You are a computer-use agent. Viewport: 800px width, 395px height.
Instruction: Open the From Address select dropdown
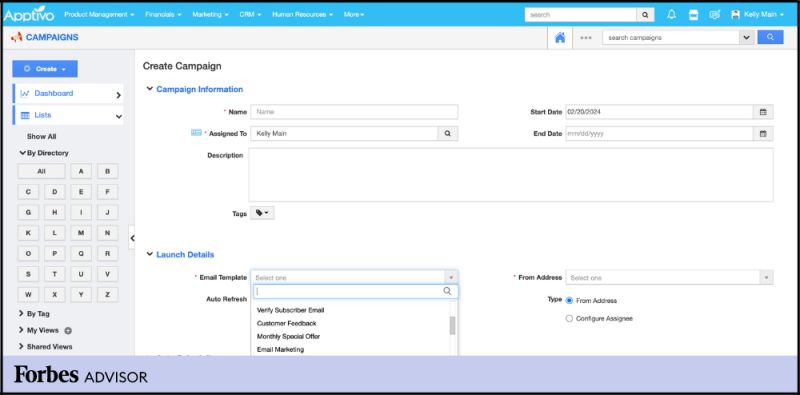(669, 278)
